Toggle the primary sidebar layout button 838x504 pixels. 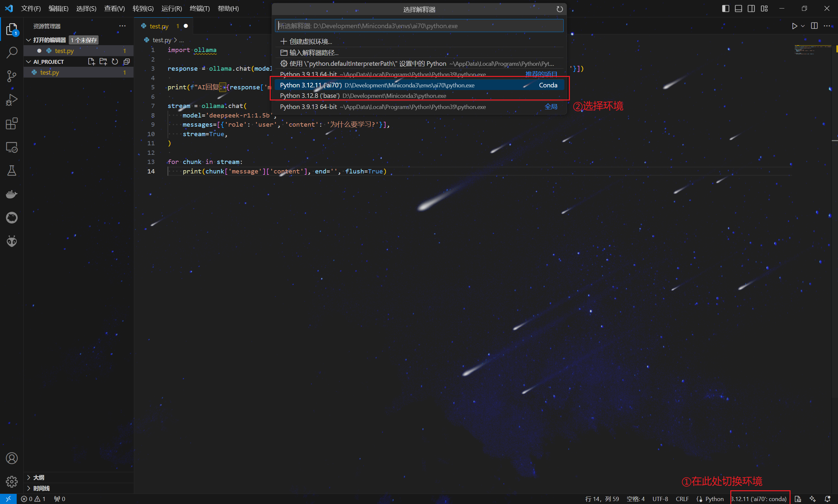725,9
